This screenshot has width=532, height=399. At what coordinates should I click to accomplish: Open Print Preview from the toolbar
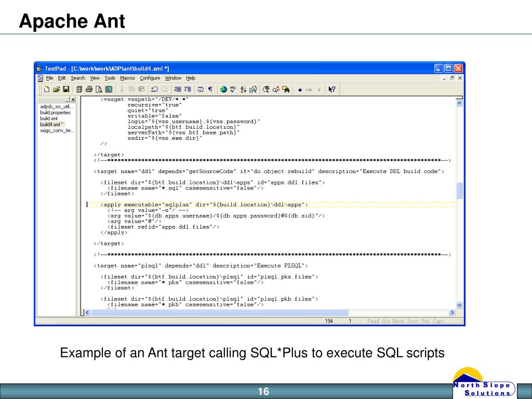[x=99, y=89]
